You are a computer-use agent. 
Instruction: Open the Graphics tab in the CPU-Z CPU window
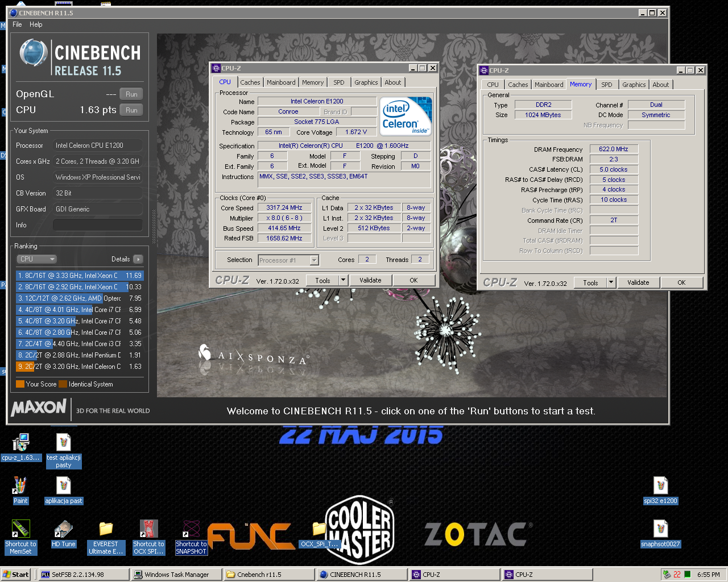point(366,82)
